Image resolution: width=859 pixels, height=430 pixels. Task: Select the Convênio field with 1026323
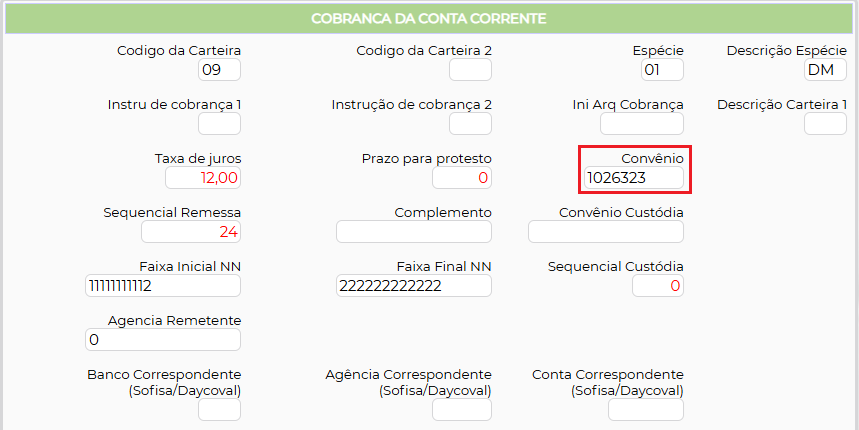[x=634, y=178]
